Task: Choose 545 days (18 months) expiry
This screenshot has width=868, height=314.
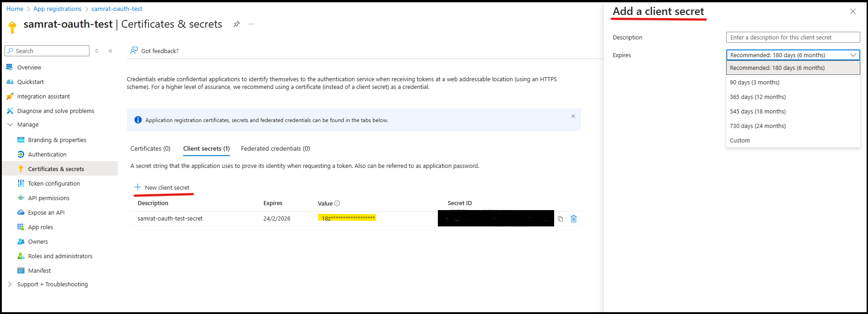Action: tap(793, 111)
